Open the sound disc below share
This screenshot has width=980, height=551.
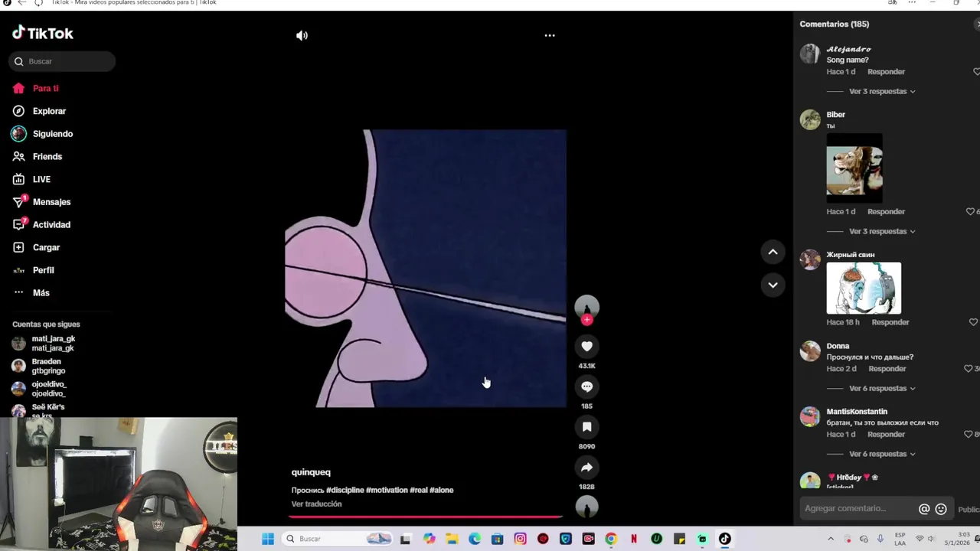point(587,507)
